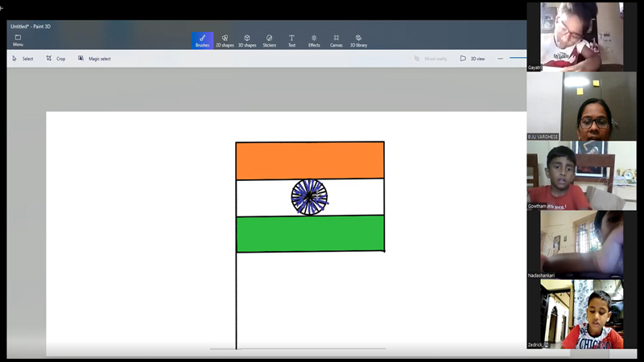Click the Mixed reality button
Screen dimensions: 644x362
pyautogui.click(x=431, y=59)
